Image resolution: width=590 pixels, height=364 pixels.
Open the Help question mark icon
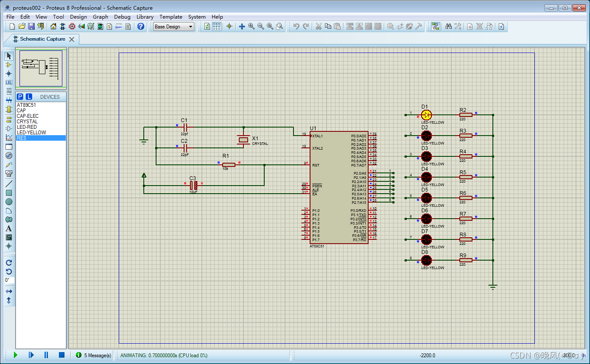click(x=141, y=26)
